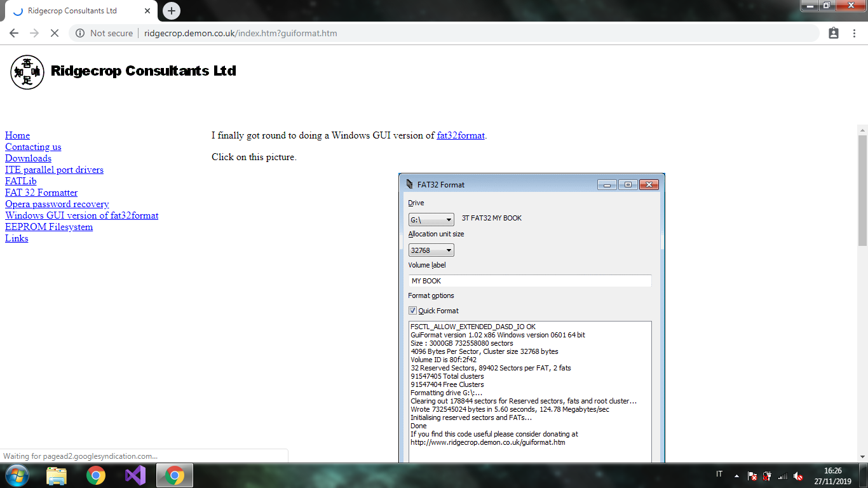This screenshot has width=868, height=488.
Task: Open the Windows Start menu
Action: tap(16, 475)
